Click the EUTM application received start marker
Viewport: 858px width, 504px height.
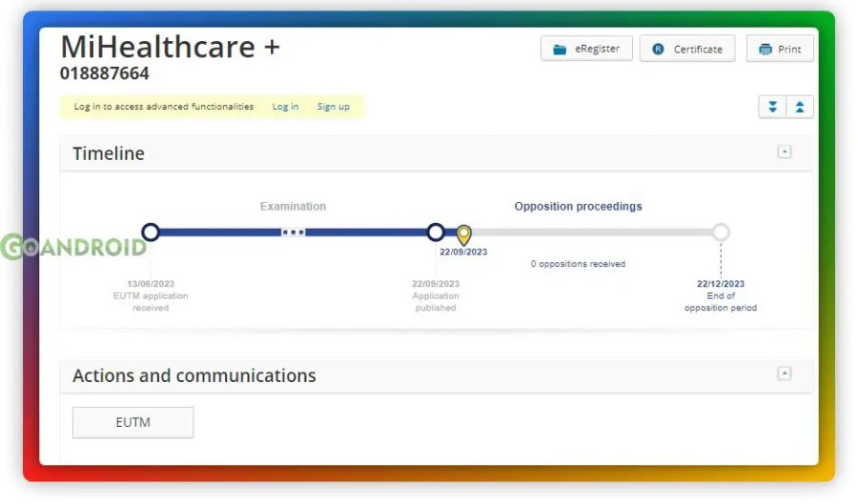pyautogui.click(x=151, y=232)
